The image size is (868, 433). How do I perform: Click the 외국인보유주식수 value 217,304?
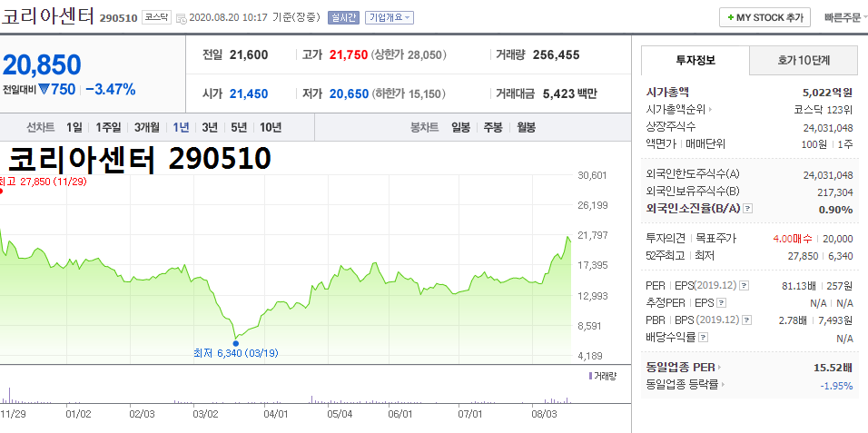coord(835,192)
